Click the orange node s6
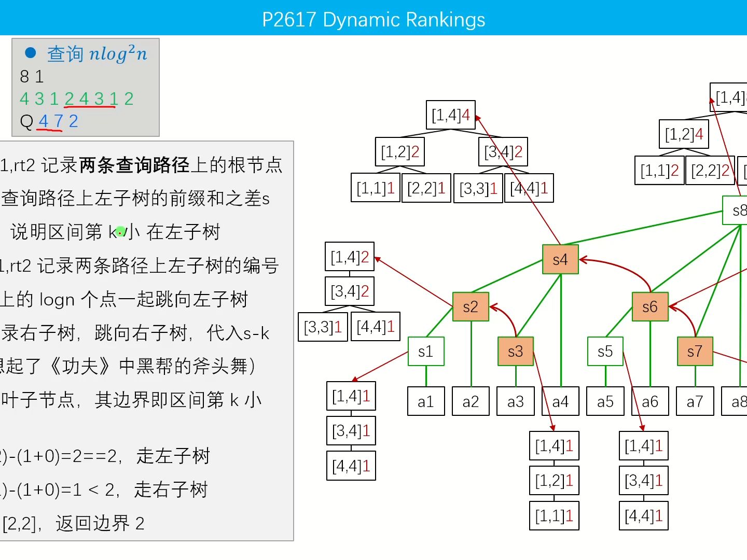Viewport: 747px width, 560px height. pos(650,306)
